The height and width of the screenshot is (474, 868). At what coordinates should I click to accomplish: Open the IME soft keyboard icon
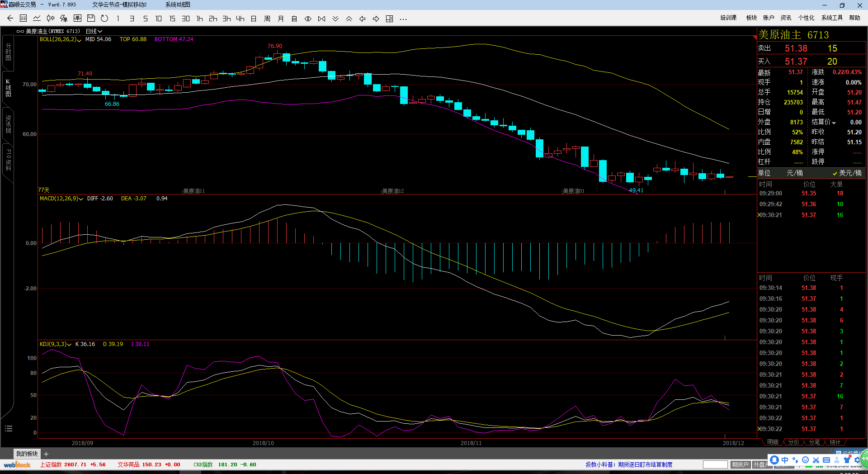click(x=826, y=460)
